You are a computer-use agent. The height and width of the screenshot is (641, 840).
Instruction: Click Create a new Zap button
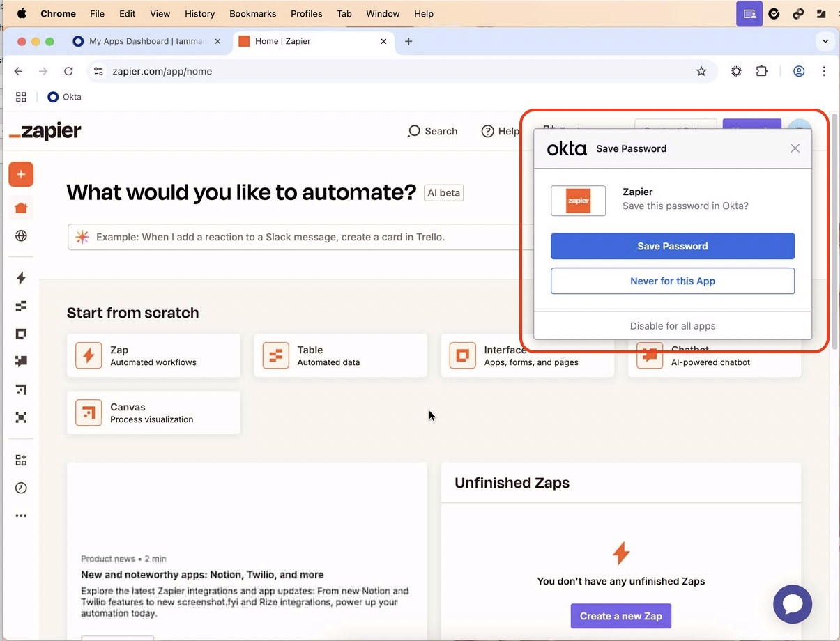tap(621, 616)
